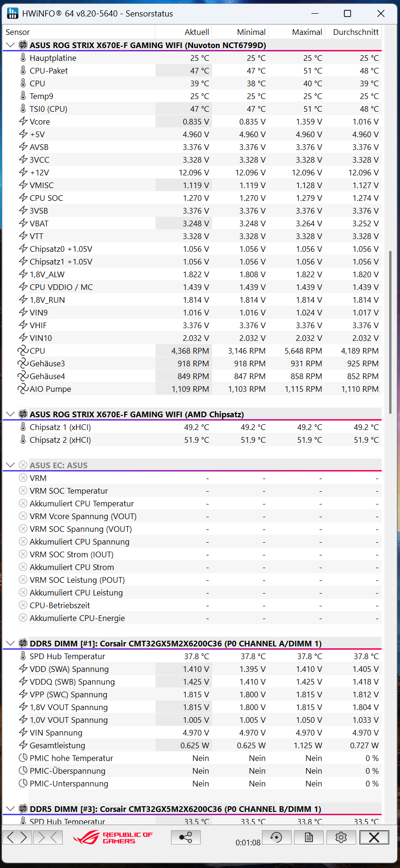The image size is (400, 868).
Task: Collapse the DDR5 DIMM [#1] group
Action: [x=10, y=644]
